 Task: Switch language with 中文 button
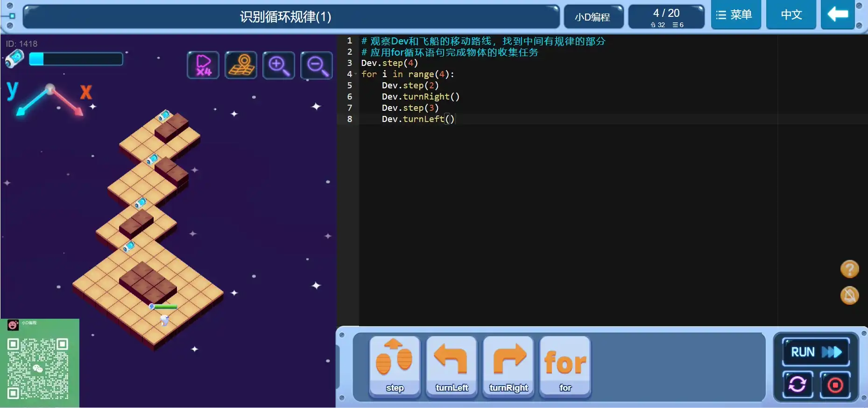[x=791, y=15]
